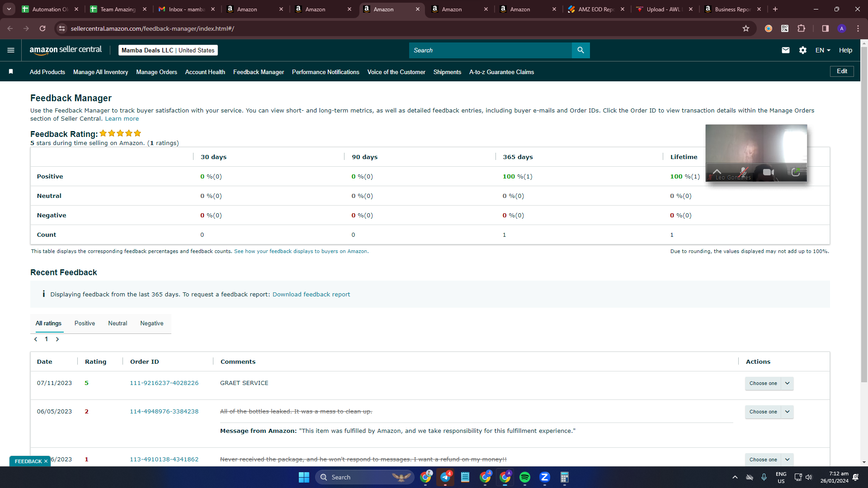Open the settings gear icon
The image size is (868, 488).
tap(803, 50)
